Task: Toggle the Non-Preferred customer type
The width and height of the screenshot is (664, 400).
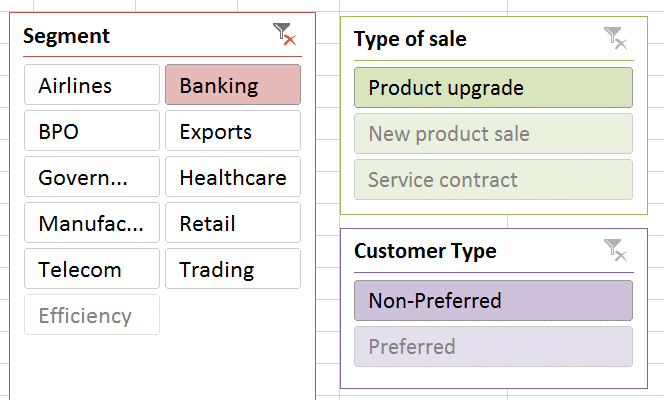Action: tap(494, 300)
